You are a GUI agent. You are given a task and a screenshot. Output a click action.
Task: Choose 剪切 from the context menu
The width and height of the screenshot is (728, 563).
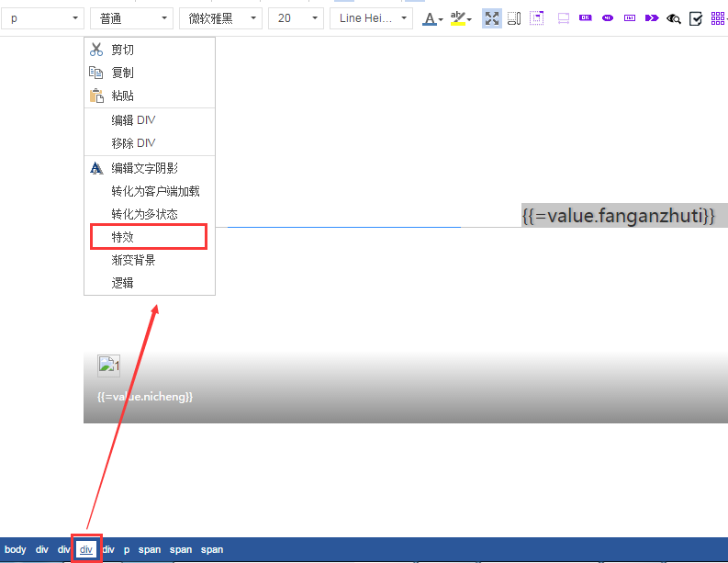(x=150, y=50)
